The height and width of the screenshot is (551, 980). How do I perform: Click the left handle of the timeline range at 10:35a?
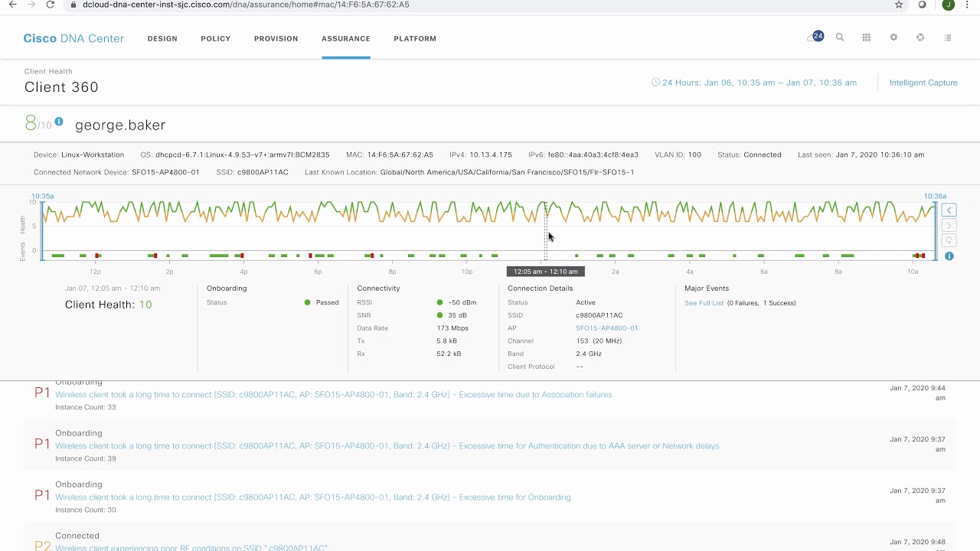coord(43,230)
